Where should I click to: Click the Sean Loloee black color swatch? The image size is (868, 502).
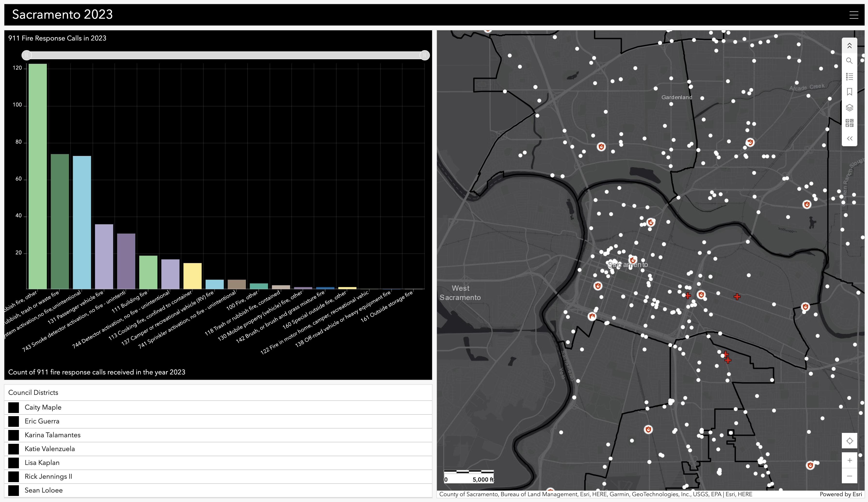pos(13,490)
